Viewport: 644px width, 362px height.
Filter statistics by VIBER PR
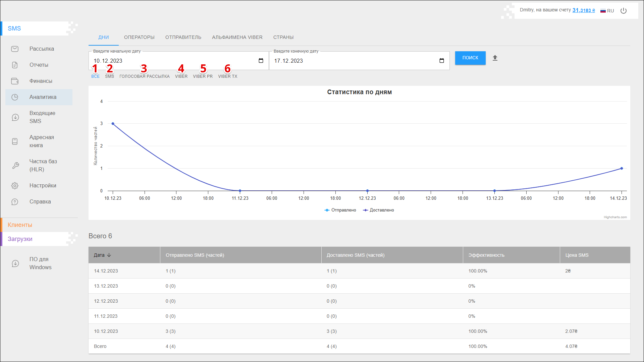[x=203, y=76]
